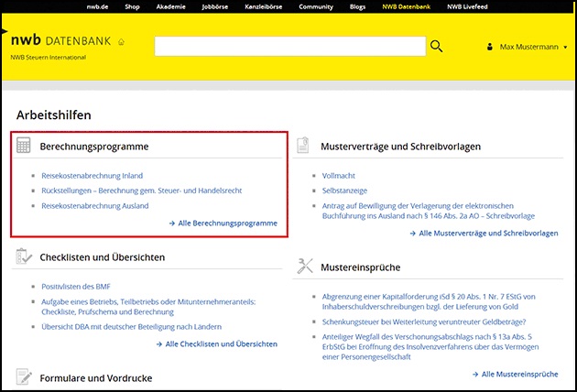Click the magnifying glass search icon

click(436, 47)
